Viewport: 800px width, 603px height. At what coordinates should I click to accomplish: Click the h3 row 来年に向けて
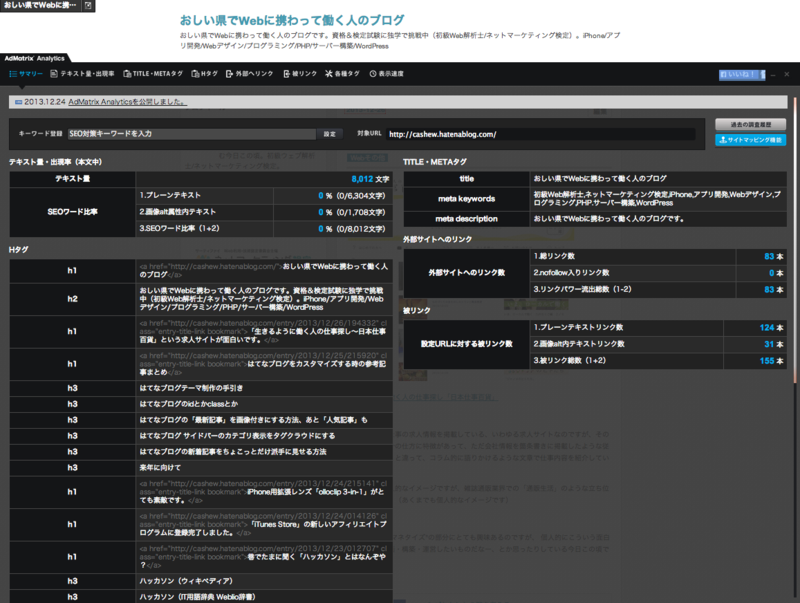201,468
